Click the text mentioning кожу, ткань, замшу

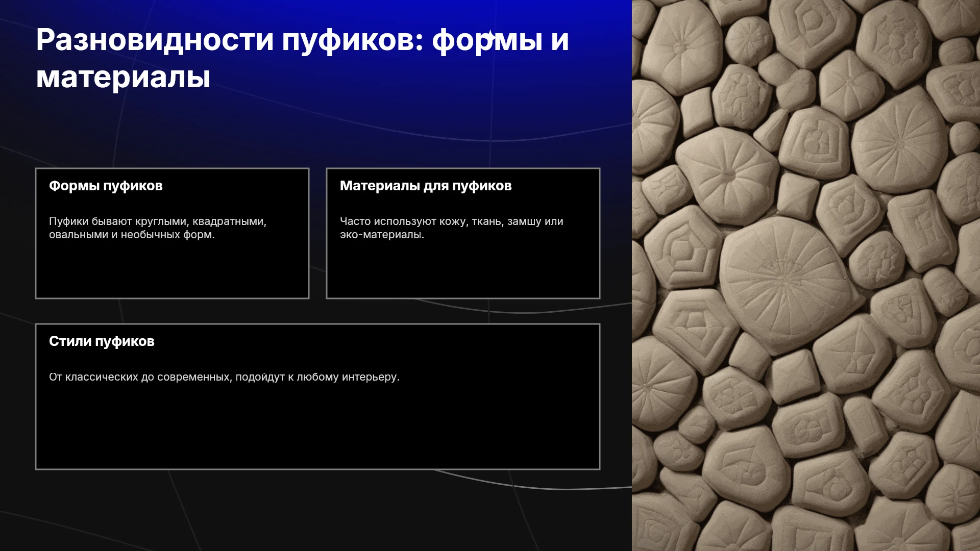click(452, 228)
